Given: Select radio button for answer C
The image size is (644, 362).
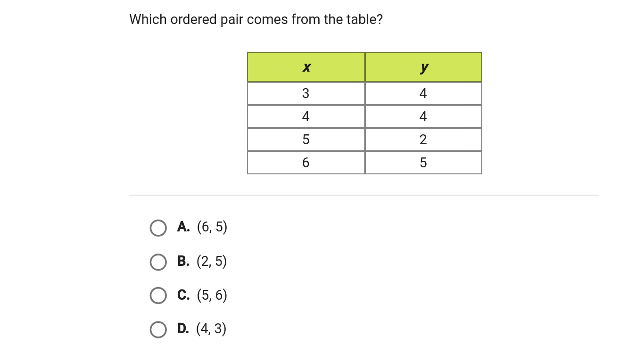Looking at the screenshot, I should (x=158, y=296).
